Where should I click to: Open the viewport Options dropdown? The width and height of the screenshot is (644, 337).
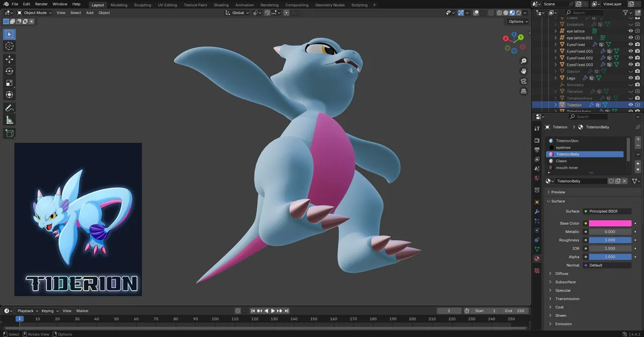point(518,22)
